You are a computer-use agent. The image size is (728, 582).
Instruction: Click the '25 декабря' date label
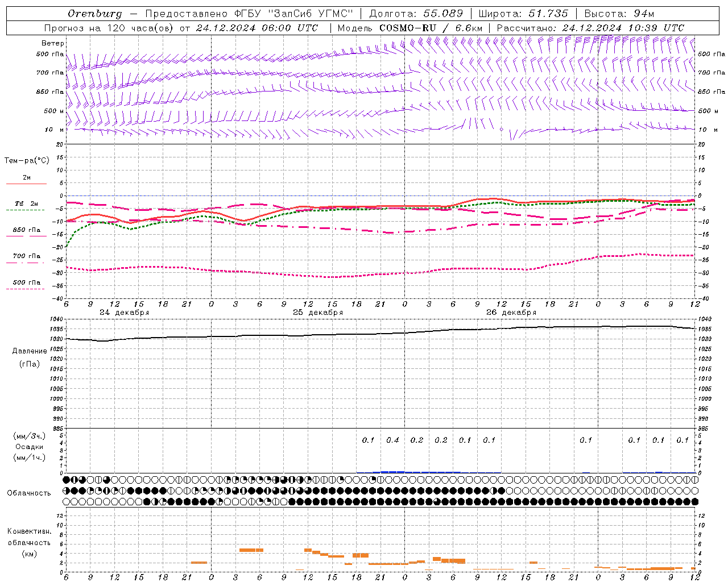tap(318, 313)
